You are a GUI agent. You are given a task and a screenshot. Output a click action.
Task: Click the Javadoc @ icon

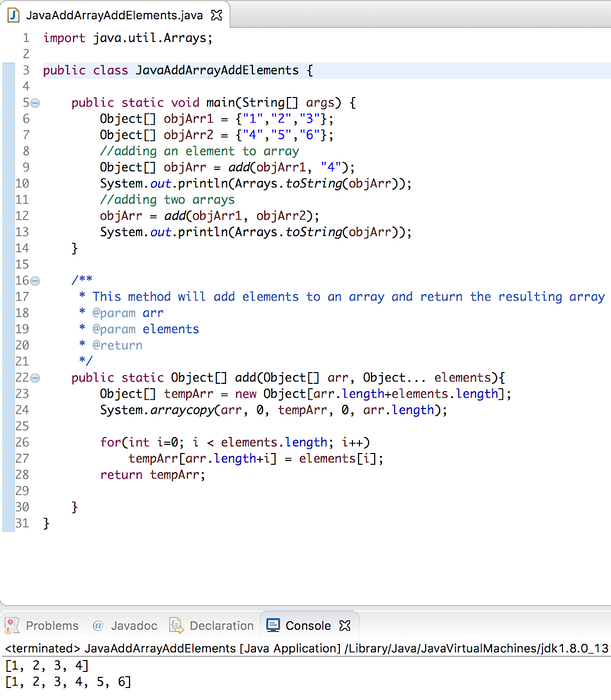pos(98,625)
